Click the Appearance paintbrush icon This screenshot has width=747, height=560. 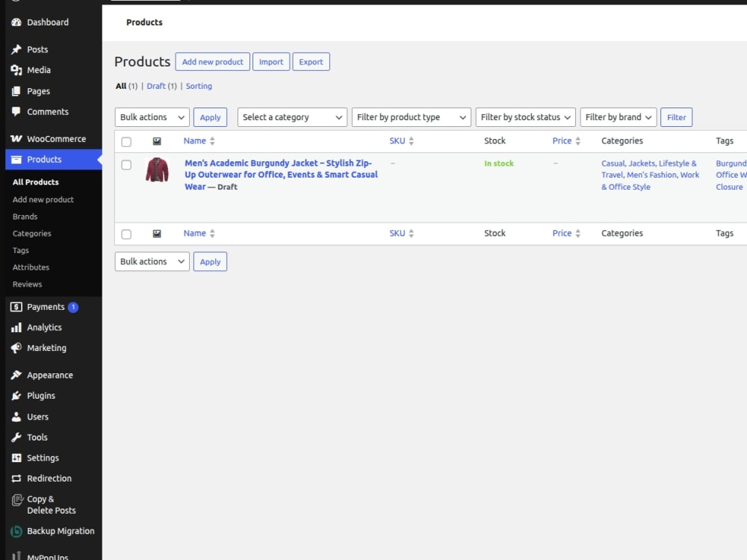click(x=16, y=376)
